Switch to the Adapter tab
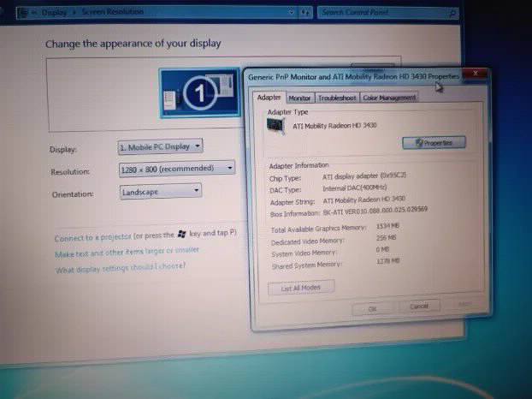The image size is (532, 399). (269, 98)
